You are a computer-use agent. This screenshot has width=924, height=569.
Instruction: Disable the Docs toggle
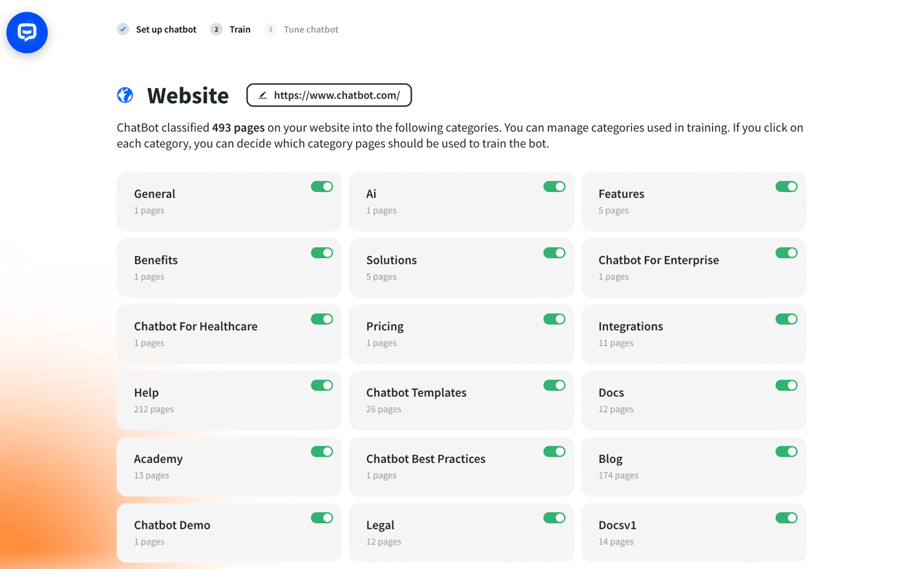(x=786, y=385)
